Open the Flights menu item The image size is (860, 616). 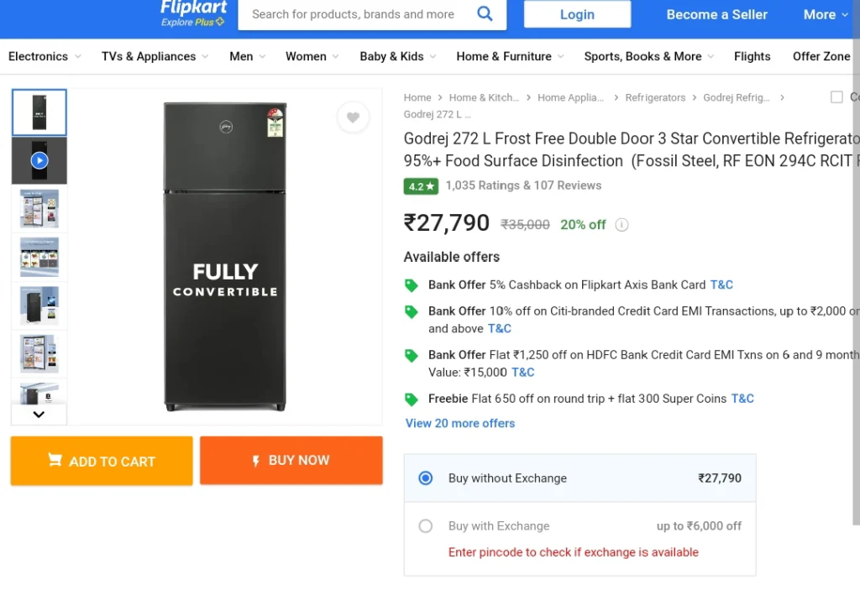[752, 56]
